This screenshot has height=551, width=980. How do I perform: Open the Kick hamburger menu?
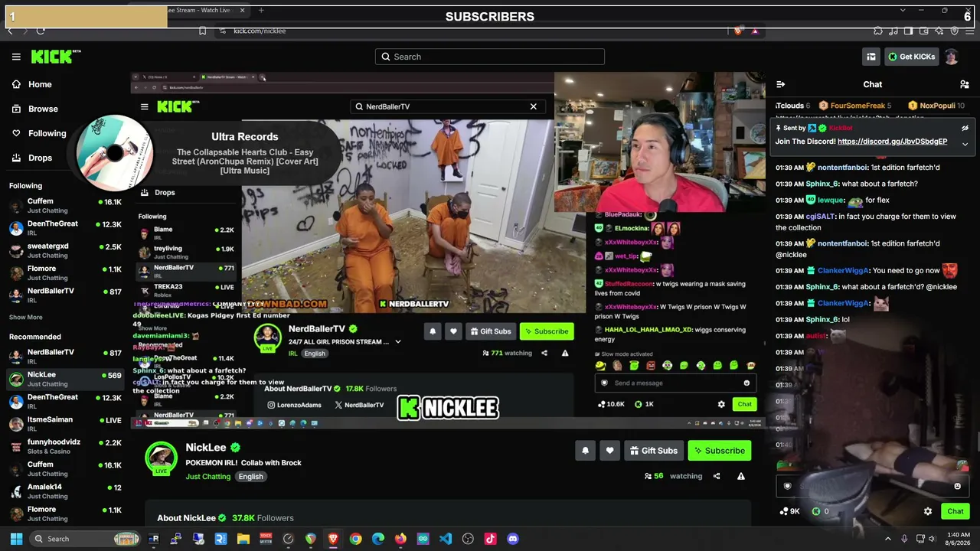pos(16,57)
